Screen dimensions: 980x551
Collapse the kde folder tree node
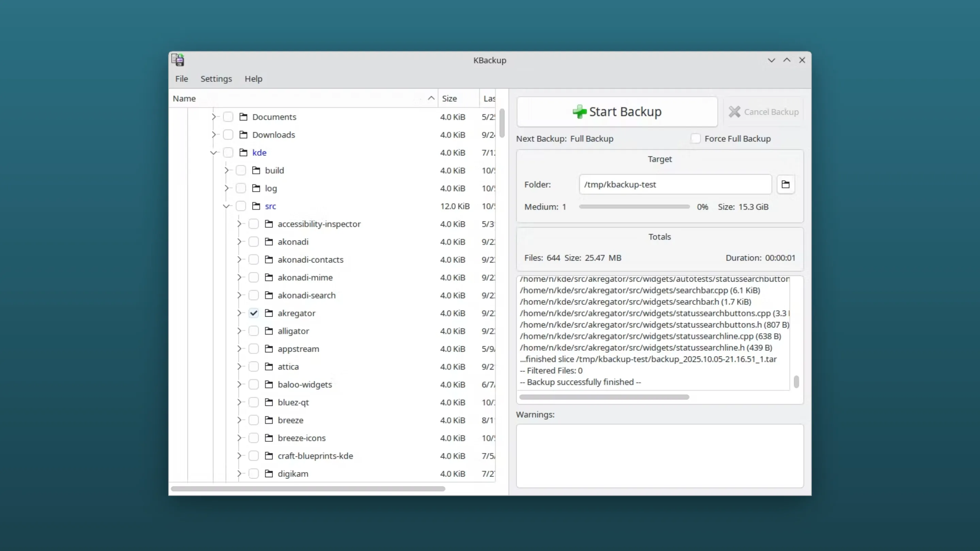[213, 153]
